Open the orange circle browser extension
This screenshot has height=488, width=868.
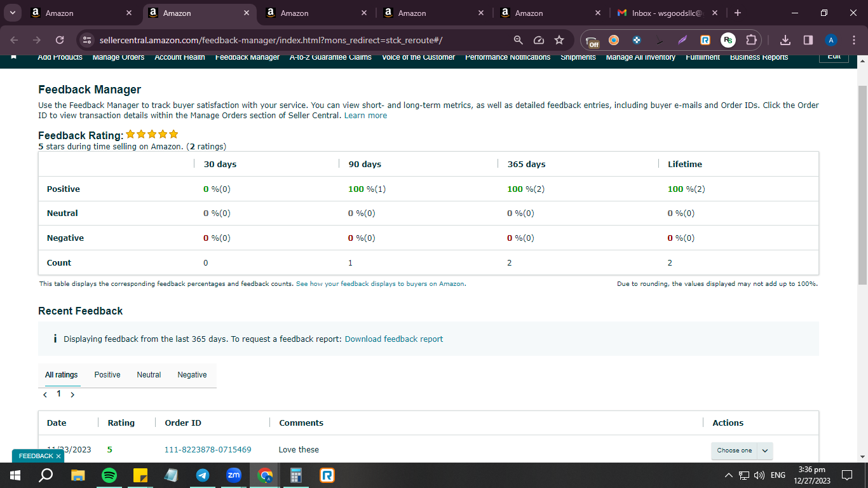[614, 40]
